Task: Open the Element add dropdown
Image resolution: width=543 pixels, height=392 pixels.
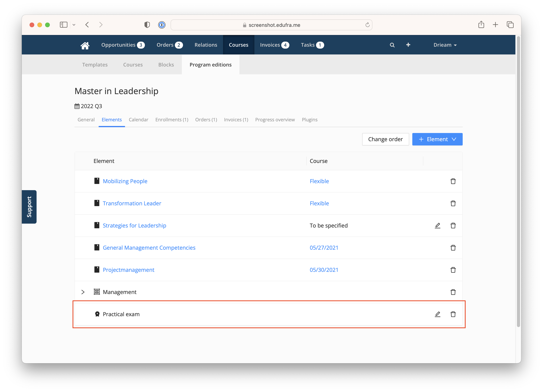Action: [x=437, y=139]
